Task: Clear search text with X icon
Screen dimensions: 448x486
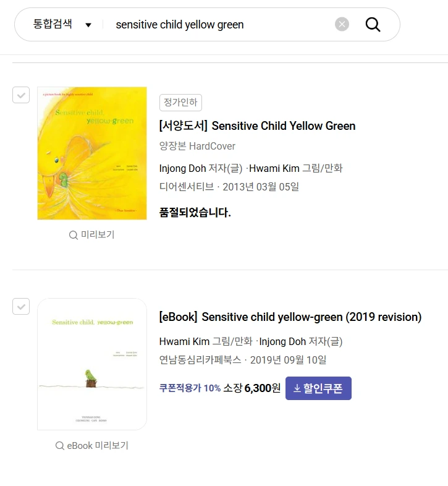Action: (342, 24)
